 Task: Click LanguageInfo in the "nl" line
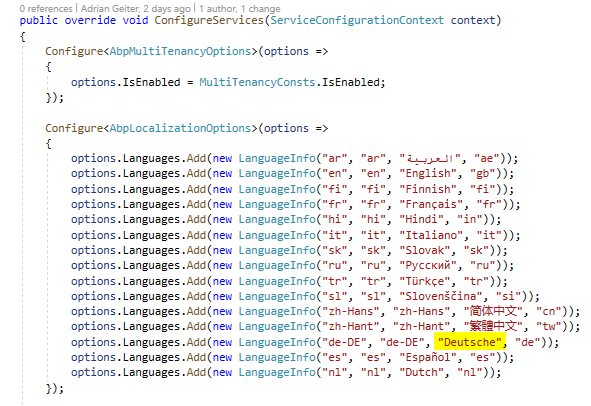pyautogui.click(x=277, y=372)
